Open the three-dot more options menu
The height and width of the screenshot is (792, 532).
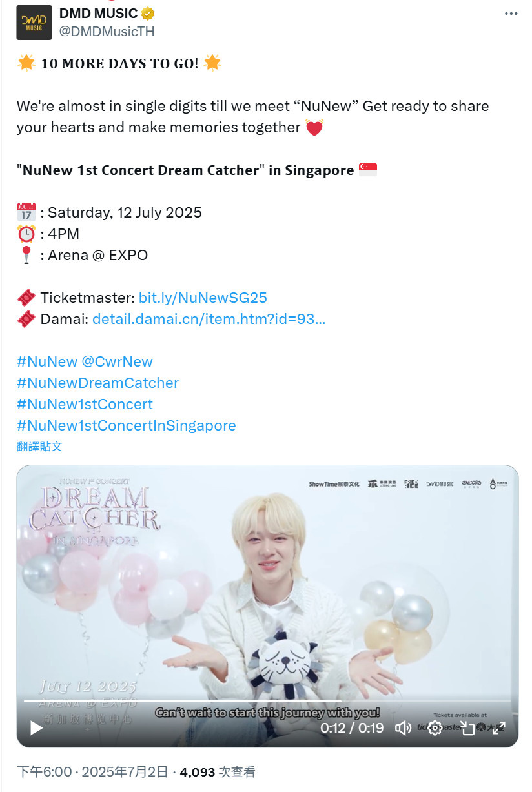click(511, 14)
